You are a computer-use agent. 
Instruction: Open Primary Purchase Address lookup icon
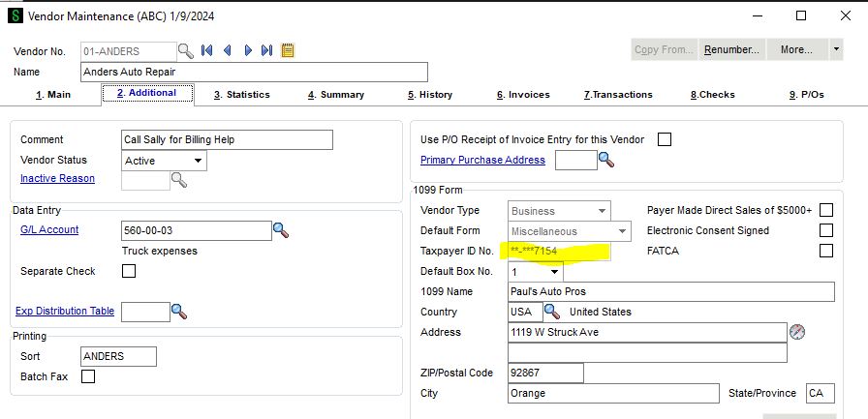click(606, 161)
